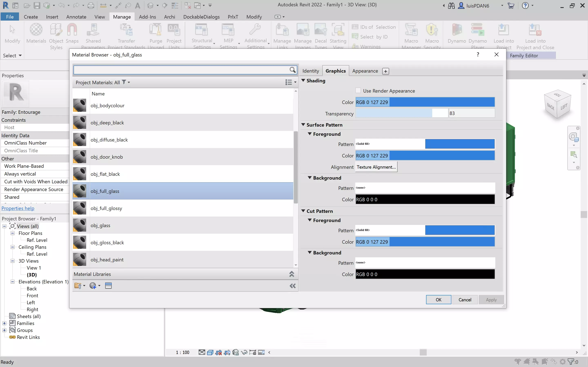Collapse the Shading section

[x=303, y=81]
